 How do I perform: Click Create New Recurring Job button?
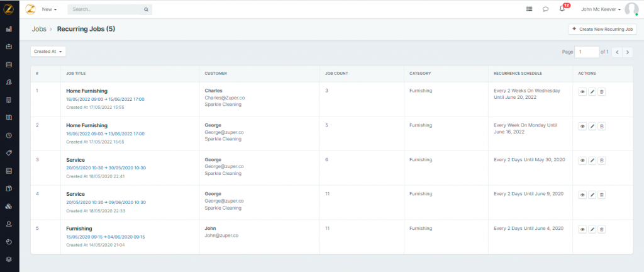point(602,29)
